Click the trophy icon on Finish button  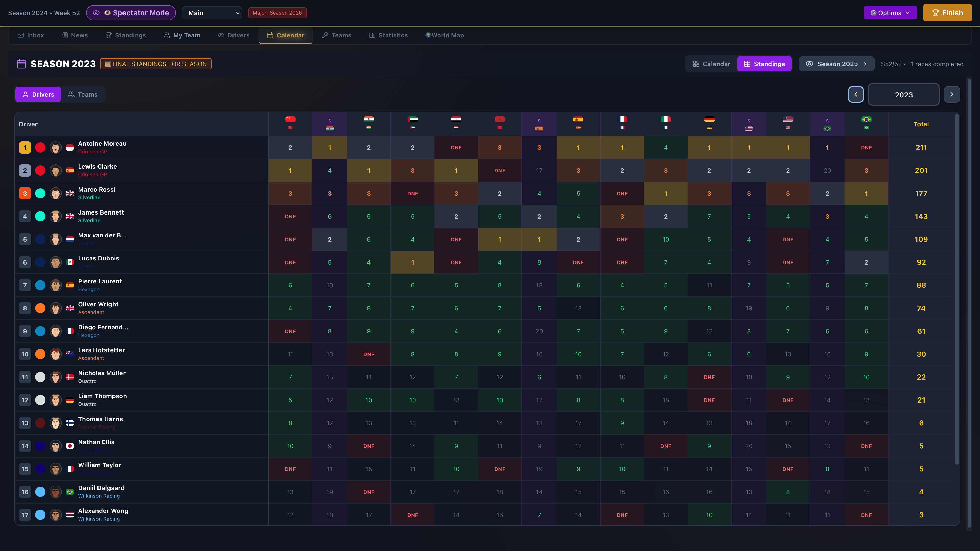[936, 13]
